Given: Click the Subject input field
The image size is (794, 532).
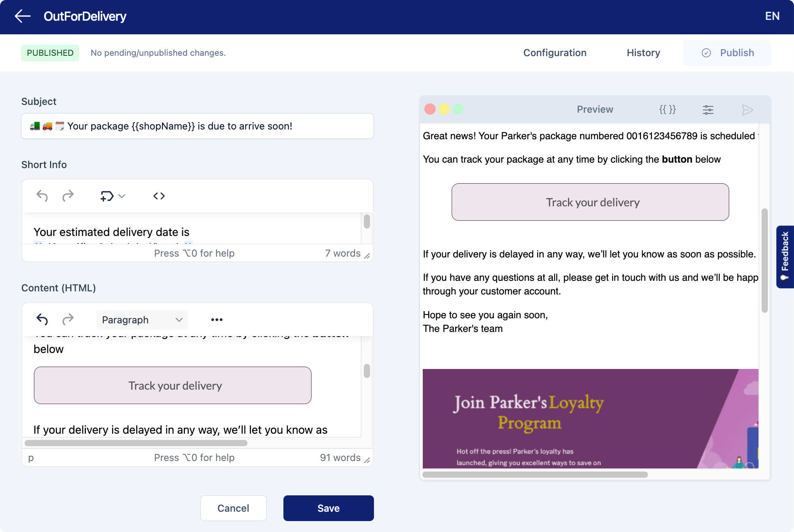Looking at the screenshot, I should [197, 126].
